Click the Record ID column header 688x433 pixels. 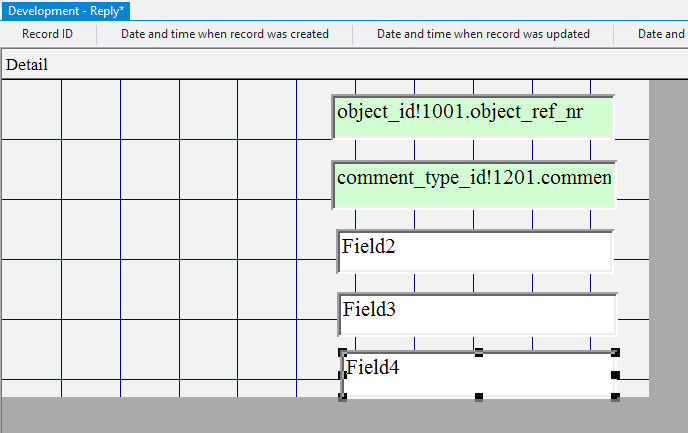[48, 34]
